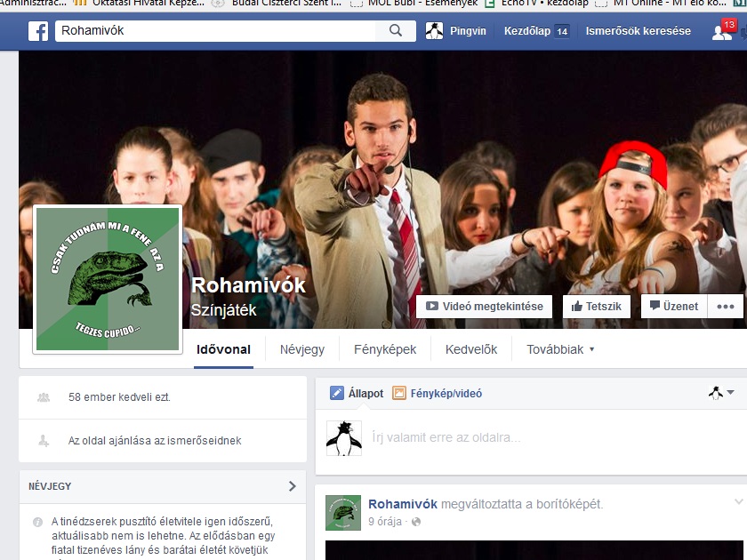Image resolution: width=747 pixels, height=560 pixels.
Task: Click Rohamivók small avatar in post
Action: pyautogui.click(x=343, y=512)
